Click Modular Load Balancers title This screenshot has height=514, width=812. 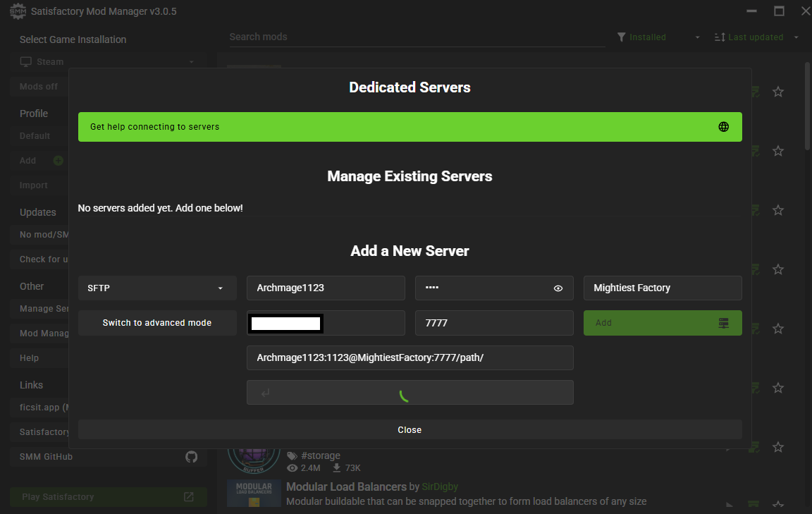point(347,487)
